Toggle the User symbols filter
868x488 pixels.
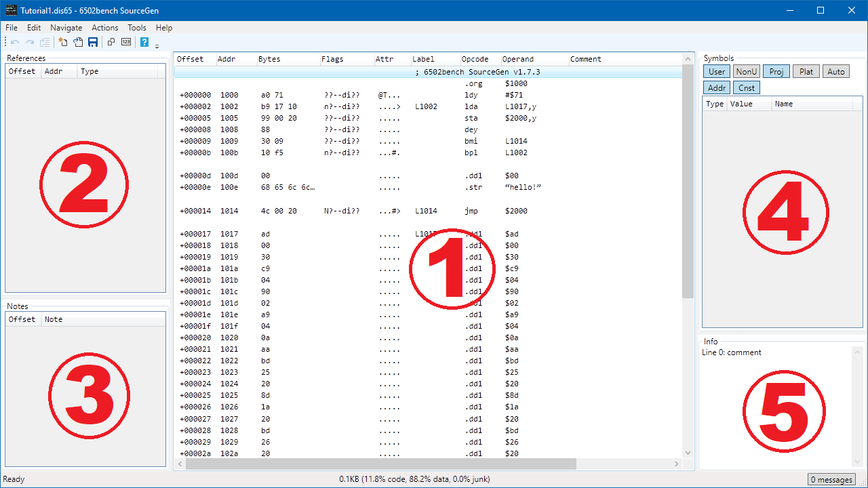pos(717,71)
